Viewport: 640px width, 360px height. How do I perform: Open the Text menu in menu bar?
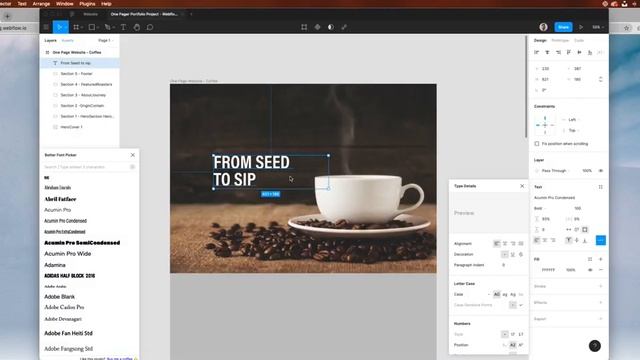click(22, 4)
